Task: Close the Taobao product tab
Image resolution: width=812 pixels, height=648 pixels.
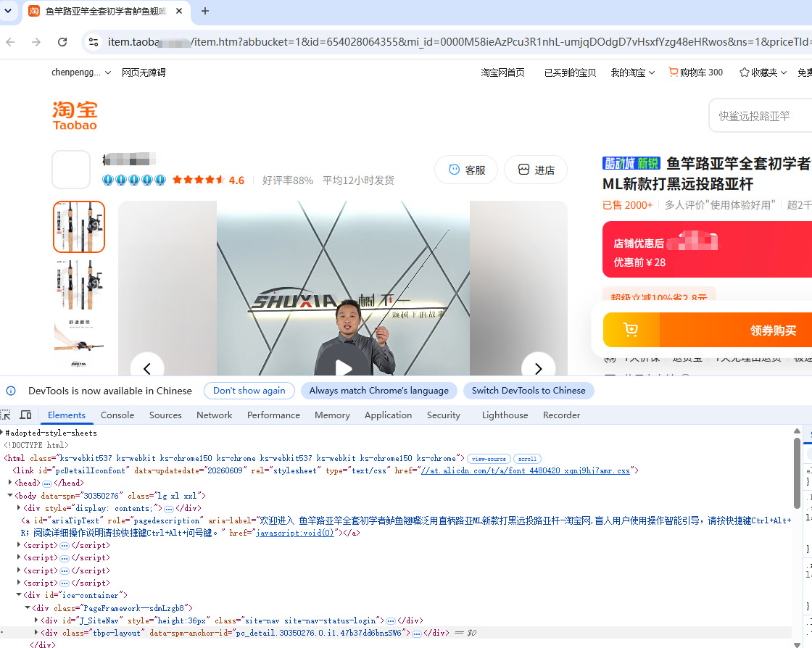Action: tap(179, 11)
